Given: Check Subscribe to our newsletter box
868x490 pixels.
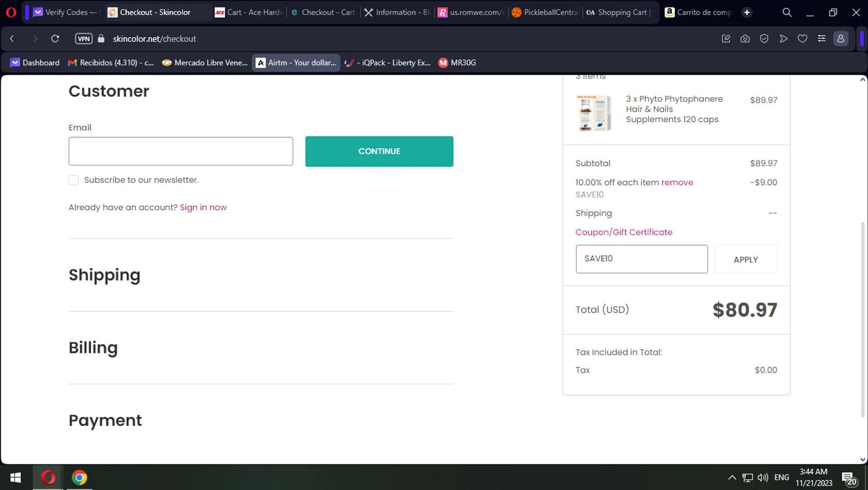Looking at the screenshot, I should (x=73, y=180).
